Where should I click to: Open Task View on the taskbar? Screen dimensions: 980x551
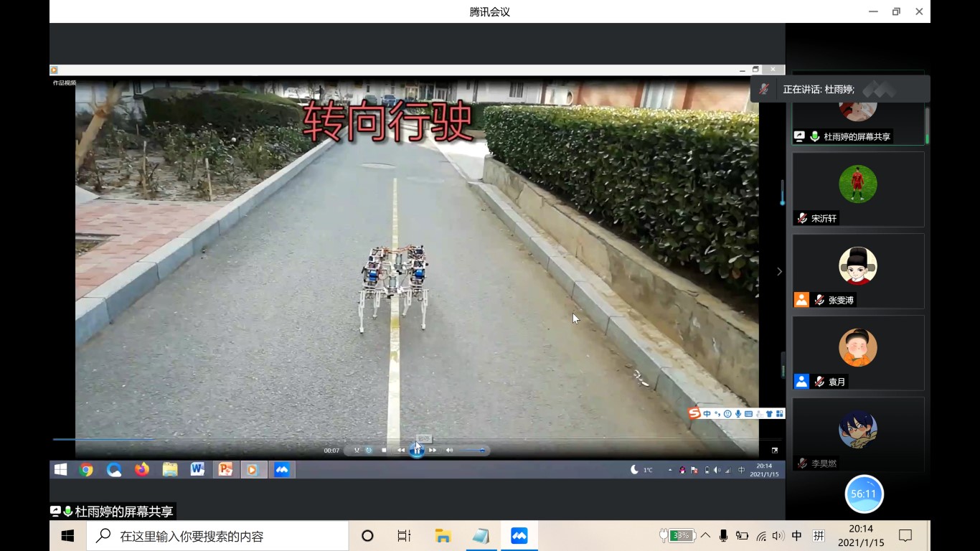404,536
